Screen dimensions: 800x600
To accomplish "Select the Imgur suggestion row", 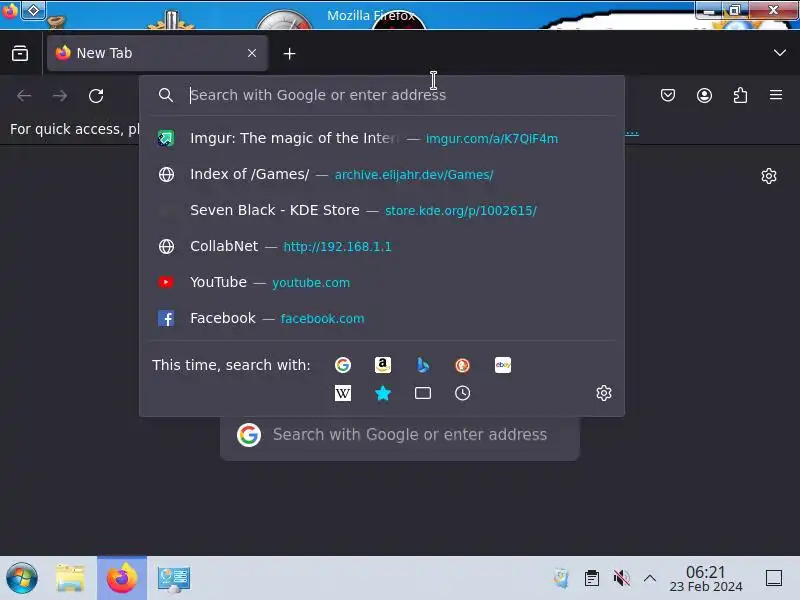I will coord(382,138).
